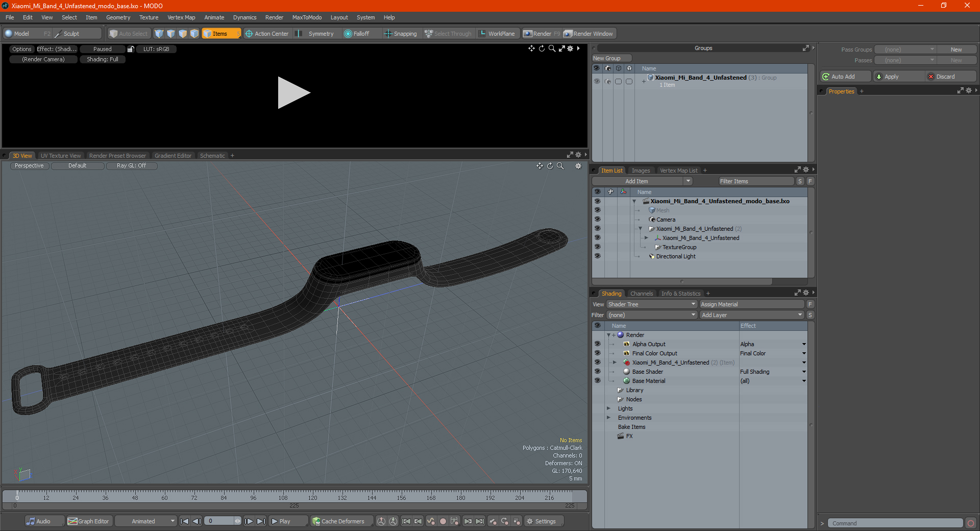980x531 pixels.
Task: Click Auto Add button
Action: click(x=845, y=77)
